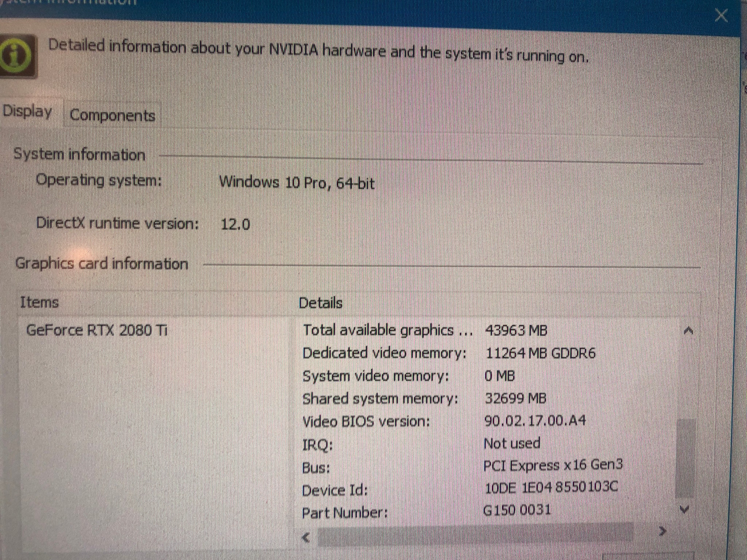Select the IRQ row
This screenshot has width=747, height=560.
[421, 444]
